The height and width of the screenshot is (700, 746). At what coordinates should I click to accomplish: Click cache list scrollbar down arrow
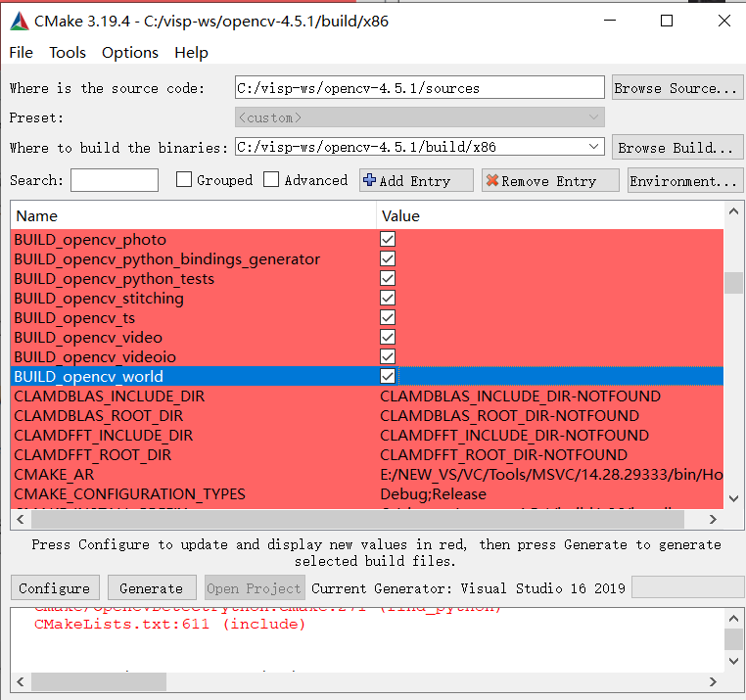point(733,498)
